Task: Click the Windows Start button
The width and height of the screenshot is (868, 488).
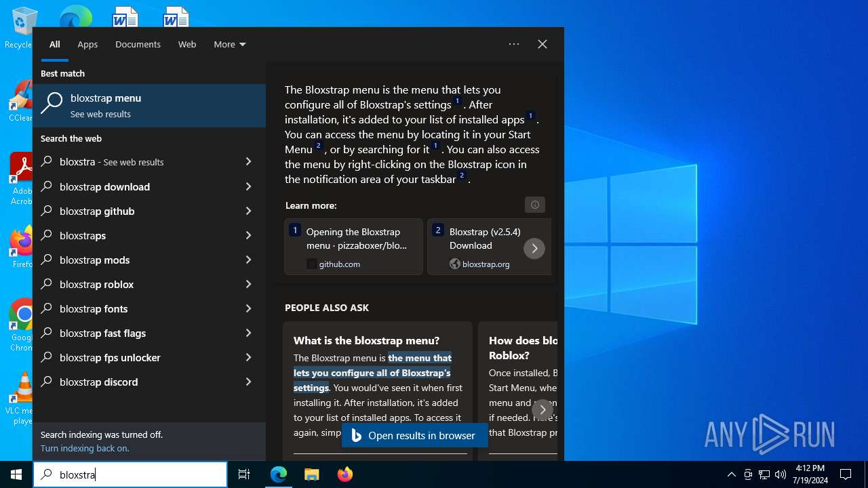Action: point(16,474)
